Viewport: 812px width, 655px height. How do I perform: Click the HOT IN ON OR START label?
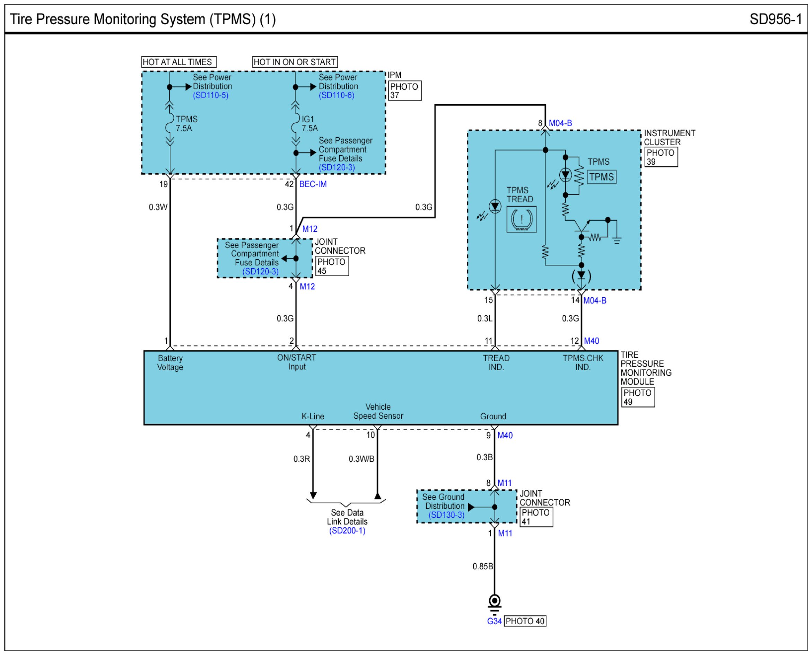pyautogui.click(x=295, y=62)
